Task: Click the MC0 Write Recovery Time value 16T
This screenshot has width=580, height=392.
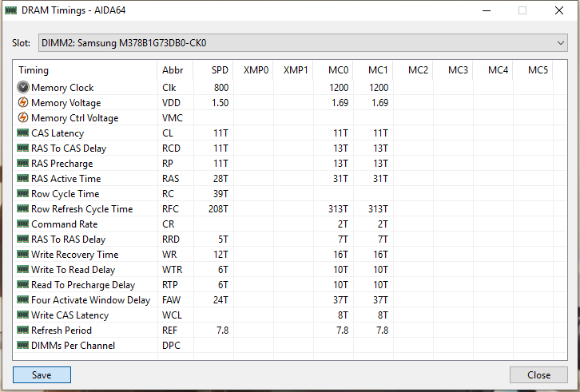Action: point(340,255)
